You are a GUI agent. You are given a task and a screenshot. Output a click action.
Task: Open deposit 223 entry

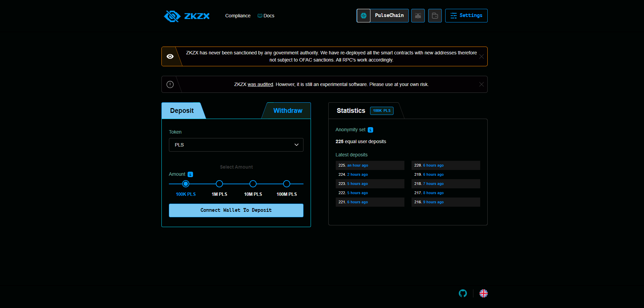[370, 184]
